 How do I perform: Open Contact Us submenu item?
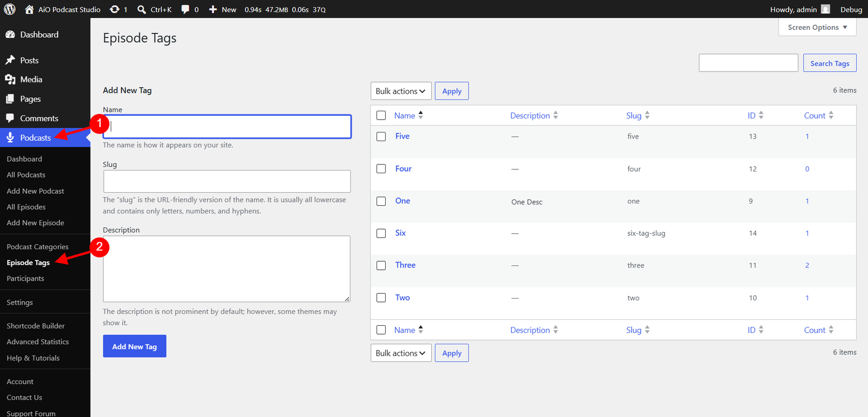click(x=24, y=397)
